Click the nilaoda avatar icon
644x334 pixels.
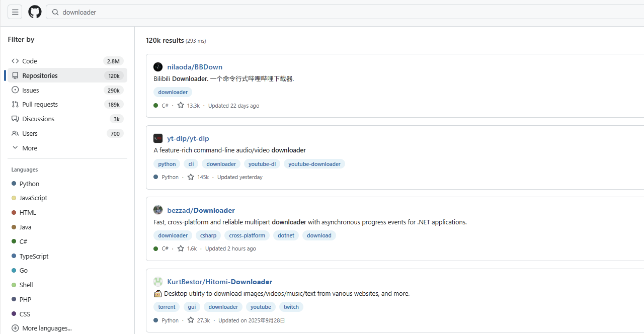pyautogui.click(x=158, y=67)
